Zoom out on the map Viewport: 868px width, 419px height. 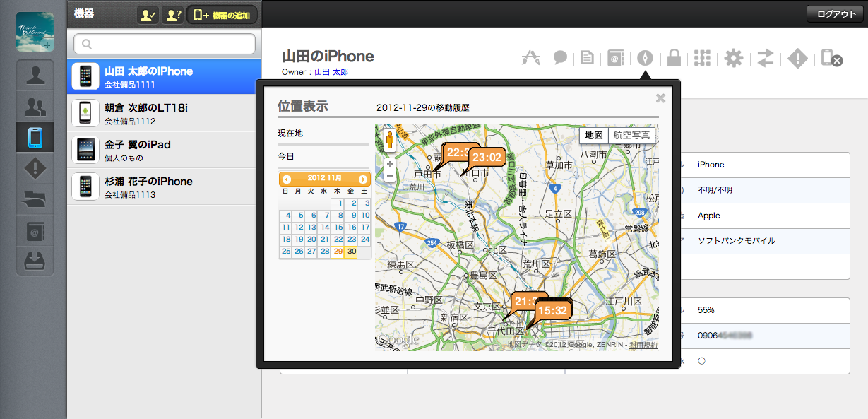point(389,175)
